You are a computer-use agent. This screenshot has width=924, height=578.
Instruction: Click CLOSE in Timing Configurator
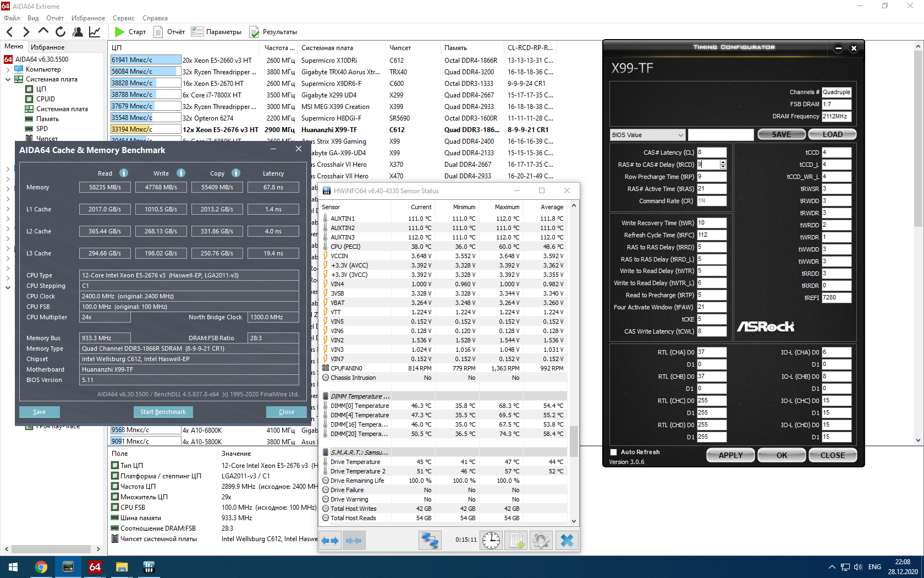click(833, 455)
